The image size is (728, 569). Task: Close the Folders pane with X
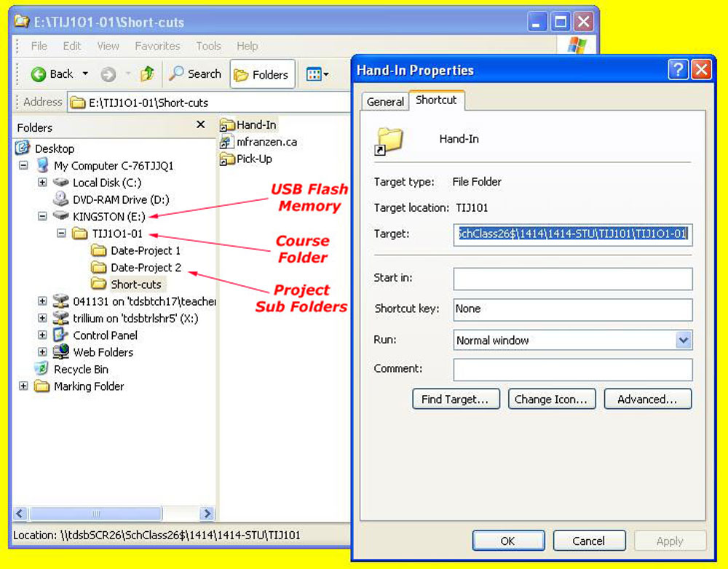[201, 125]
